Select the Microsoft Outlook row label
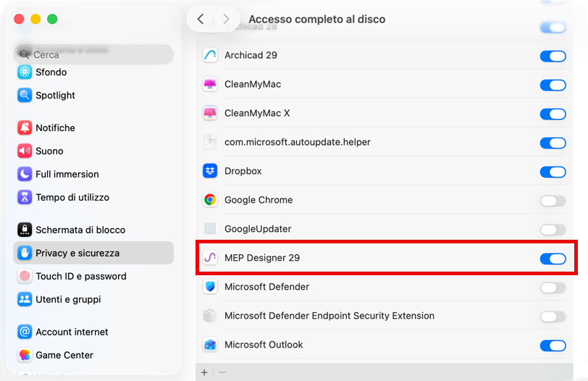 click(x=264, y=345)
